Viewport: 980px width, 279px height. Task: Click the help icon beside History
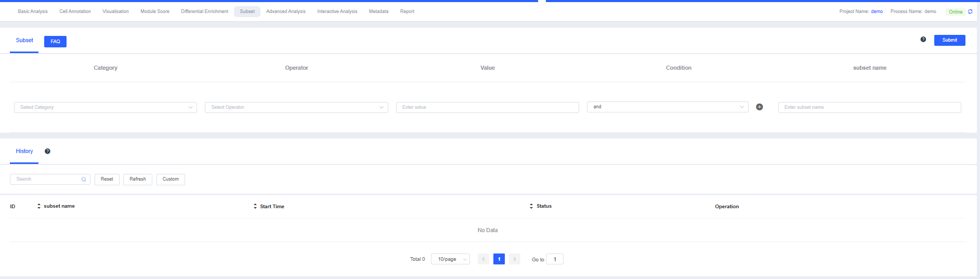point(47,151)
